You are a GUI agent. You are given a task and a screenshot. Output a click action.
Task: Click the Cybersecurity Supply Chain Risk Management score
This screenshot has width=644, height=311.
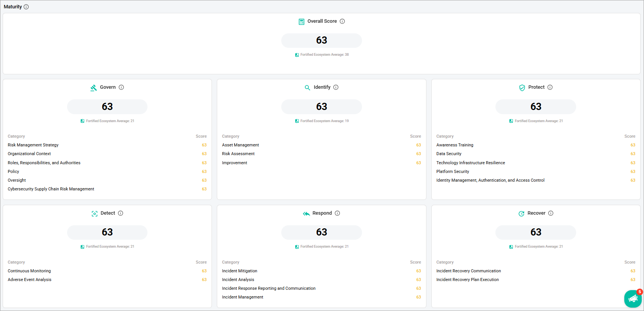coord(204,189)
